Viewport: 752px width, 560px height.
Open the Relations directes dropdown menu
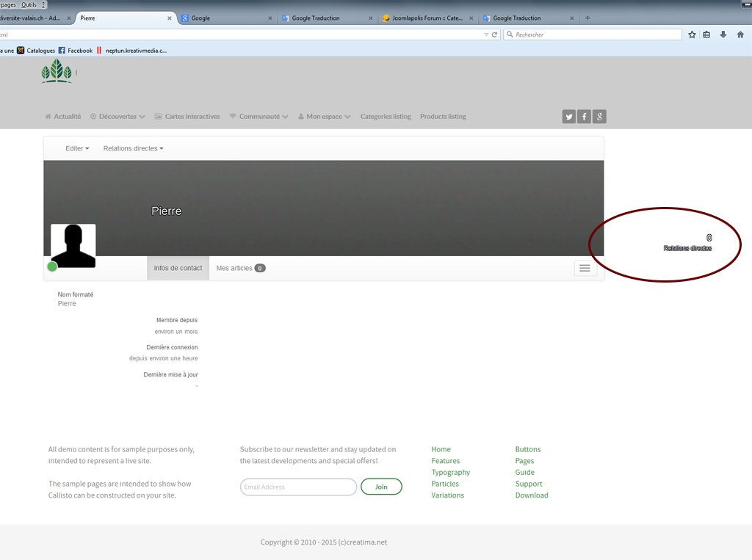tap(134, 149)
